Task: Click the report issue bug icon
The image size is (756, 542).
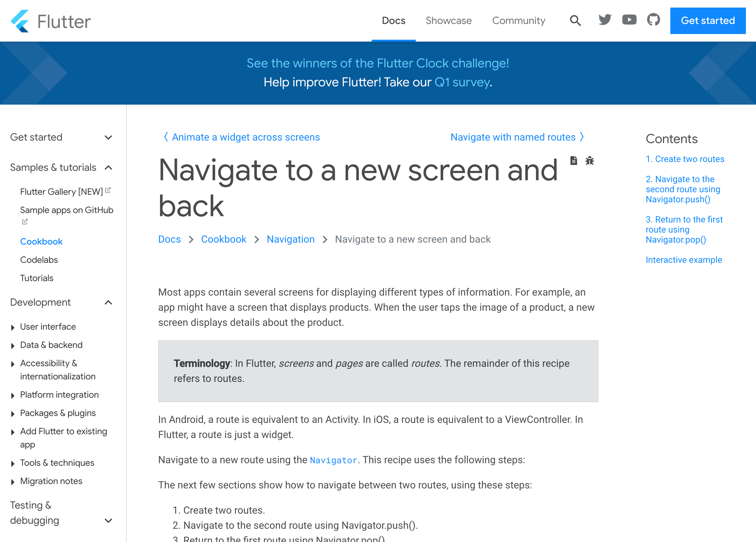Action: pos(589,161)
